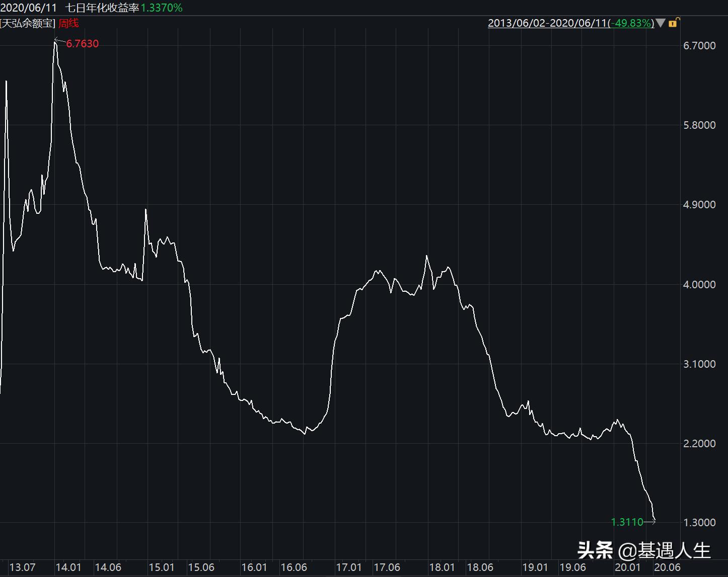Select the 1.3370% yield value
This screenshot has height=577, width=728.
(161, 8)
